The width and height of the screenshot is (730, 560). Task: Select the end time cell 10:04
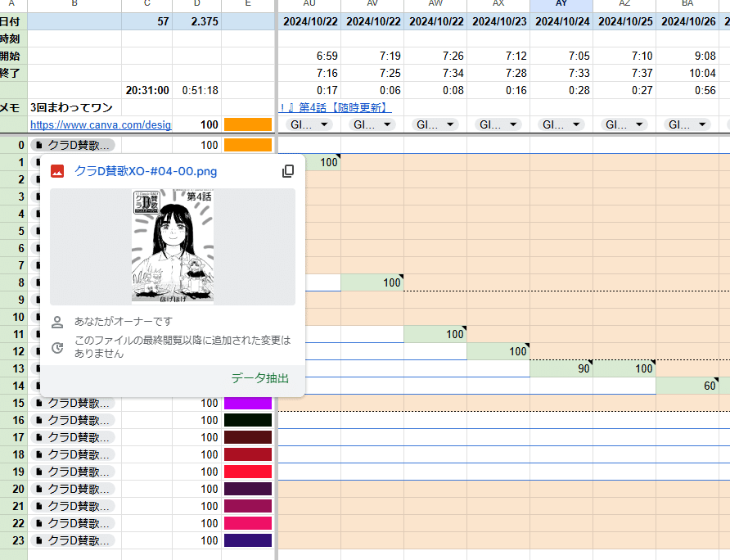pos(687,73)
